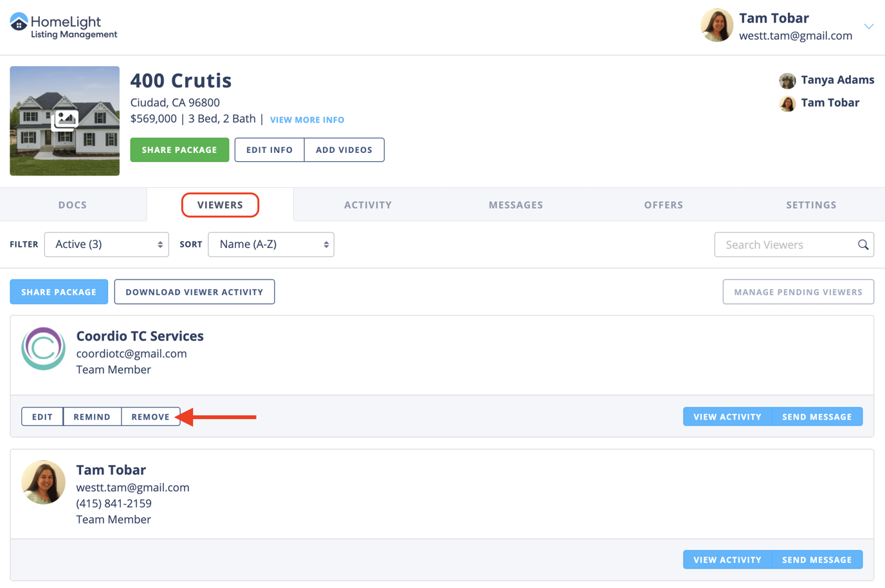Open the Offers tab

(x=663, y=205)
